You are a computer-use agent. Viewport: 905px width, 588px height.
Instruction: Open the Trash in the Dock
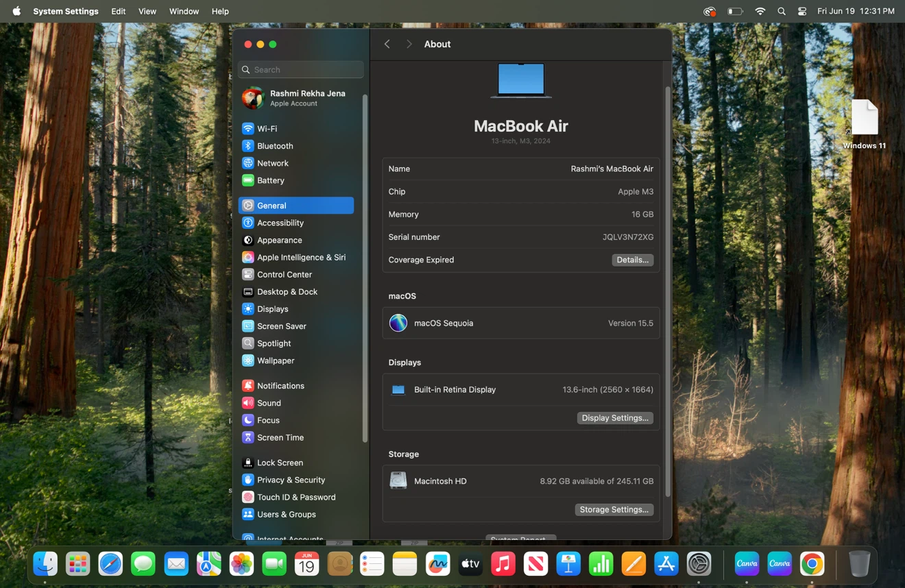pos(859,564)
